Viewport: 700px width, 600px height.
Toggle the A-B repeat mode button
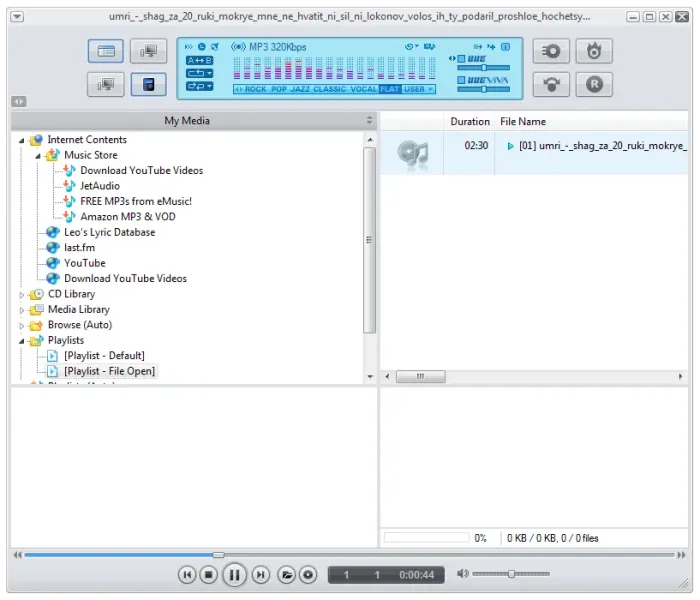tap(199, 60)
